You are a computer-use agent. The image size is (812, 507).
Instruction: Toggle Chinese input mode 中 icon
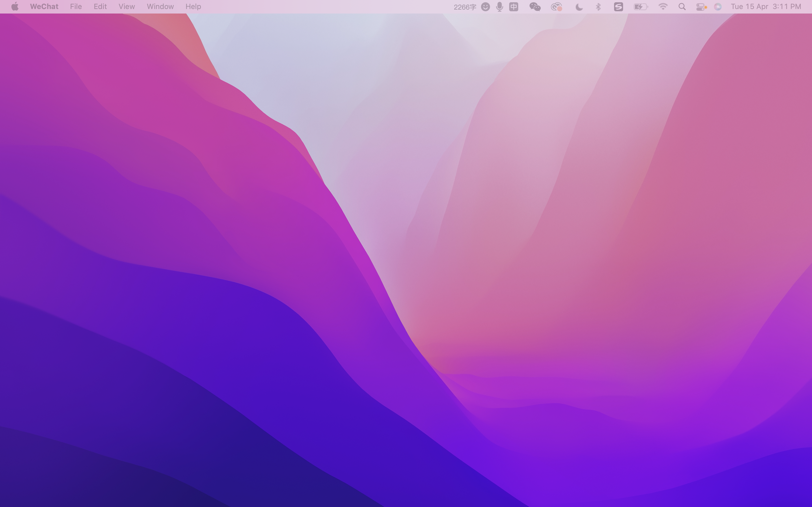pyautogui.click(x=514, y=7)
